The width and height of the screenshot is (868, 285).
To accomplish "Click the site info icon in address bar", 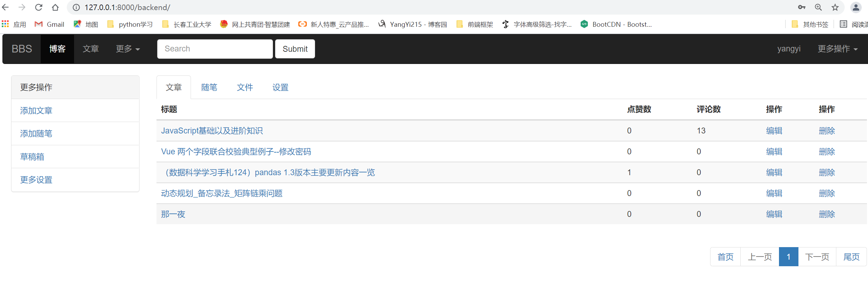I will pos(76,7).
